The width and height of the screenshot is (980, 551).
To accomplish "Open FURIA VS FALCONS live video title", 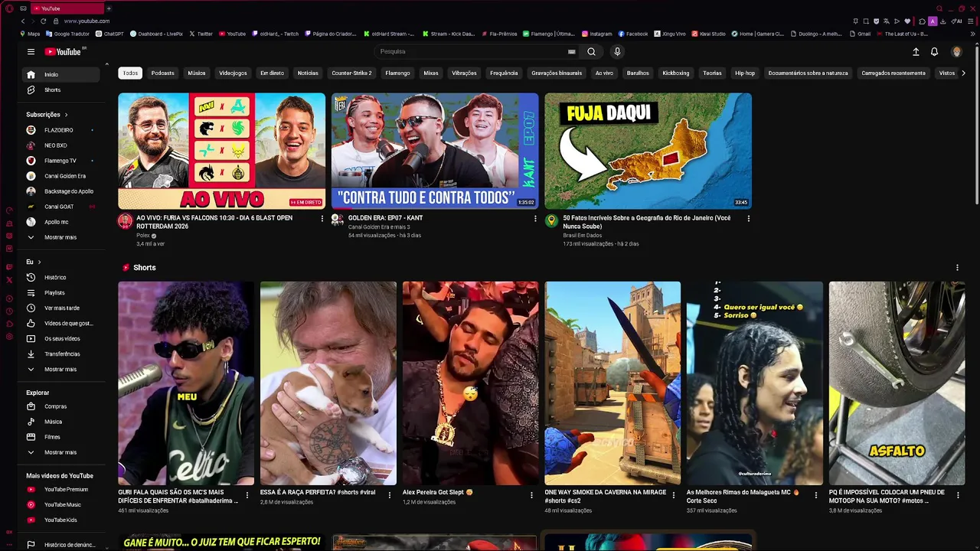I will point(214,222).
